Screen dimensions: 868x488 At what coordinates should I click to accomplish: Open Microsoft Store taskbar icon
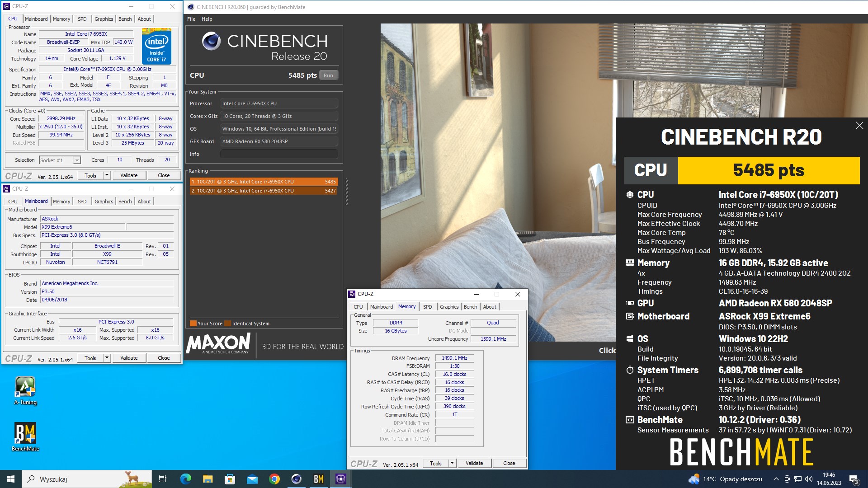(x=230, y=479)
